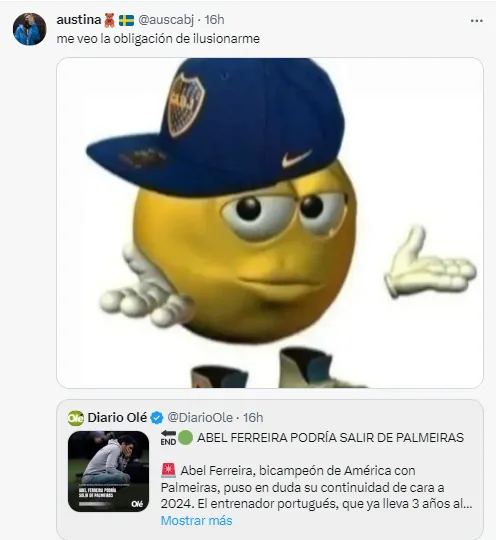This screenshot has height=540, width=496.
Task: Click the ABEL FERREIRA PODRÍA SALIR headline
Action: point(330,438)
